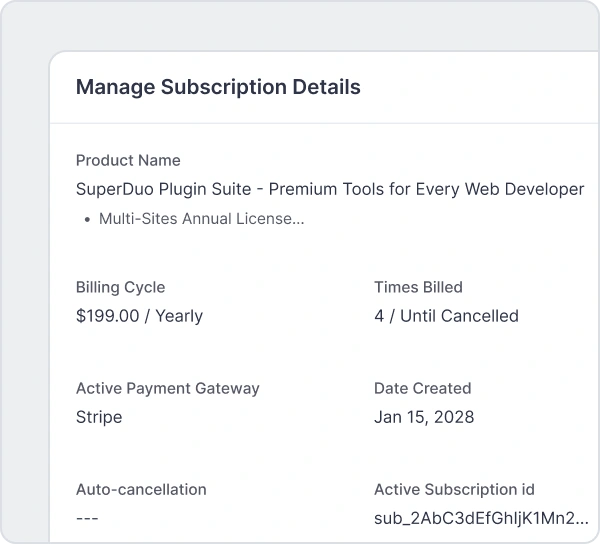Viewport: 600px width, 544px height.
Task: Click the empty --- auto-cancellation value
Action: click(87, 518)
